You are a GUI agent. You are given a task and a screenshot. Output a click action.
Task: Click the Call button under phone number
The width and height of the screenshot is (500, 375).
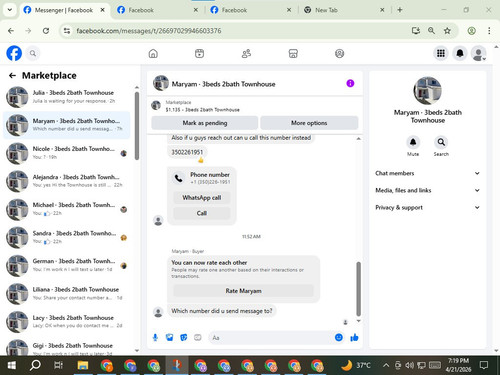[x=202, y=213]
